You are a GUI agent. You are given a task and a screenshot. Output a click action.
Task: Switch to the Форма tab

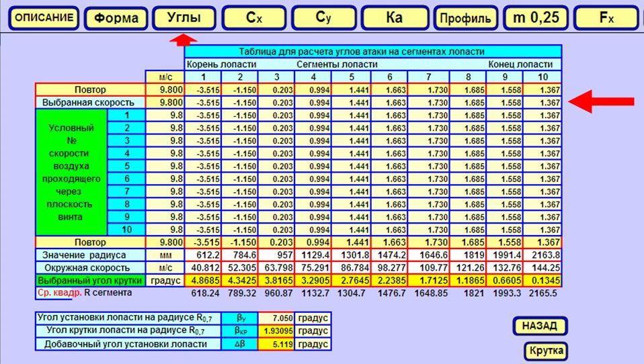pyautogui.click(x=116, y=18)
